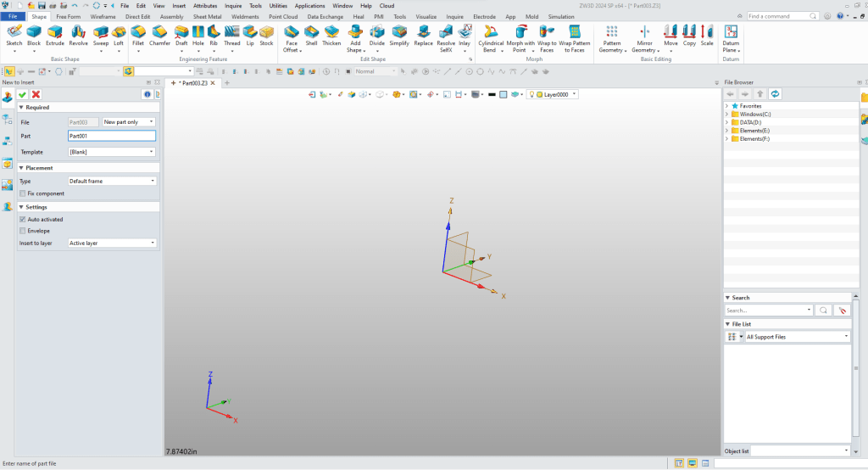Switch to the Sheet Metal ribbon tab

coord(207,16)
